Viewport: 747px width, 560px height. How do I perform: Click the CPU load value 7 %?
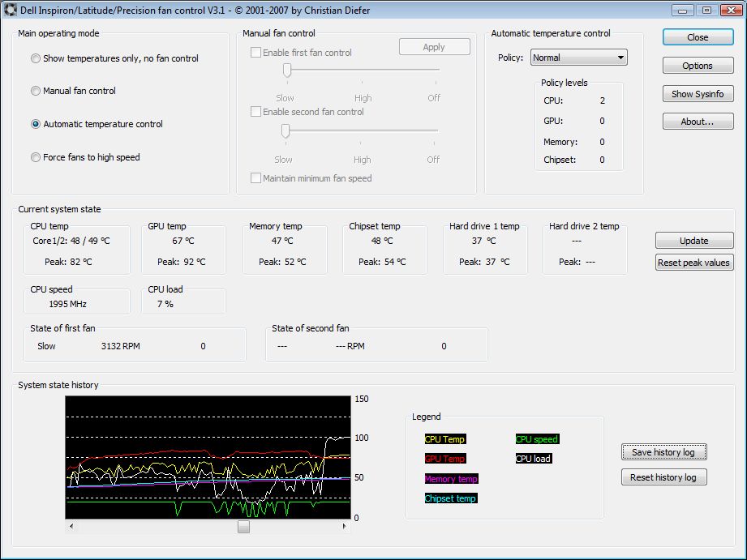tap(165, 304)
